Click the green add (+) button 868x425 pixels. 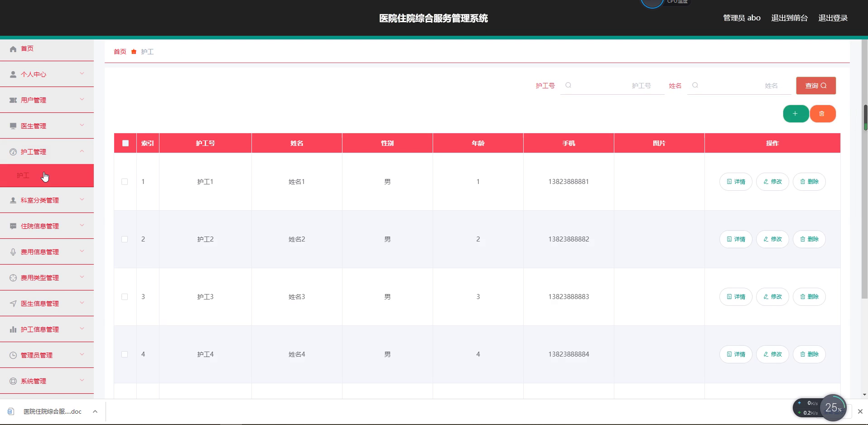tap(796, 114)
